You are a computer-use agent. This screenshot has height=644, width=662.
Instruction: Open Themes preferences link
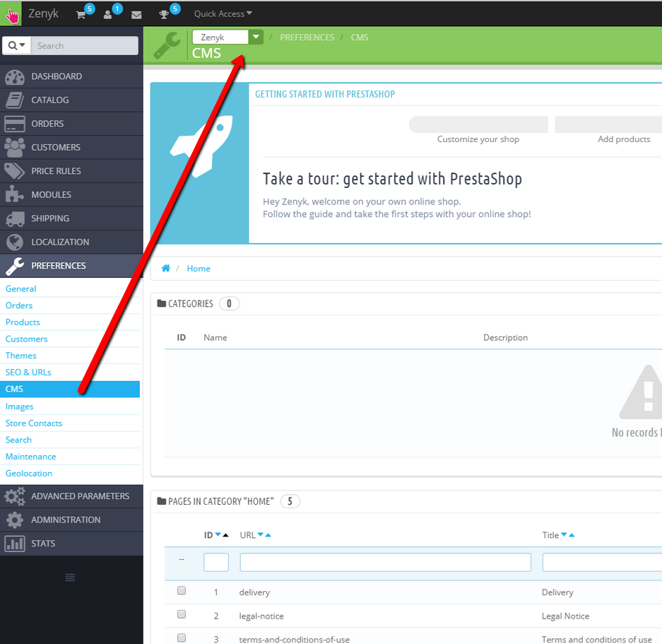pos(20,356)
